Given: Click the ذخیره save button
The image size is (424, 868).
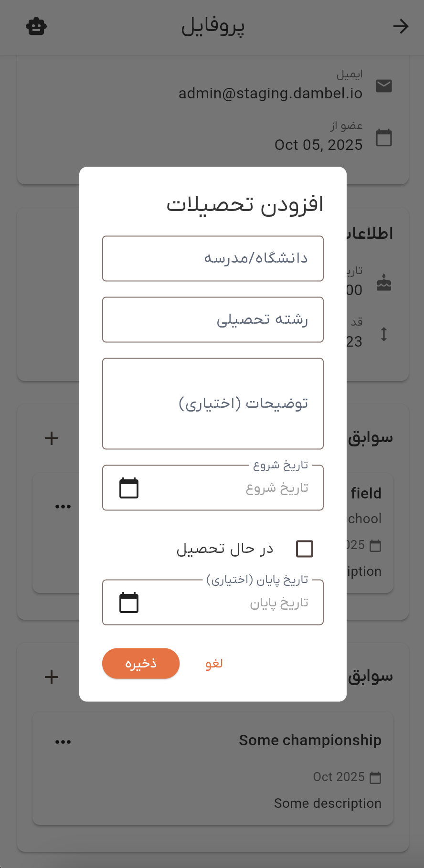Looking at the screenshot, I should coord(140,663).
